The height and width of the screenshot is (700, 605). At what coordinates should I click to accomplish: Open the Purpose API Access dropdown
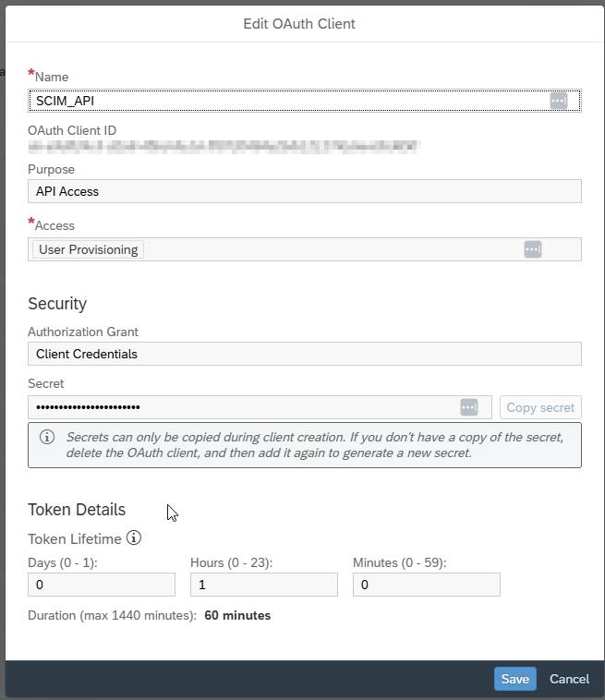tap(304, 191)
